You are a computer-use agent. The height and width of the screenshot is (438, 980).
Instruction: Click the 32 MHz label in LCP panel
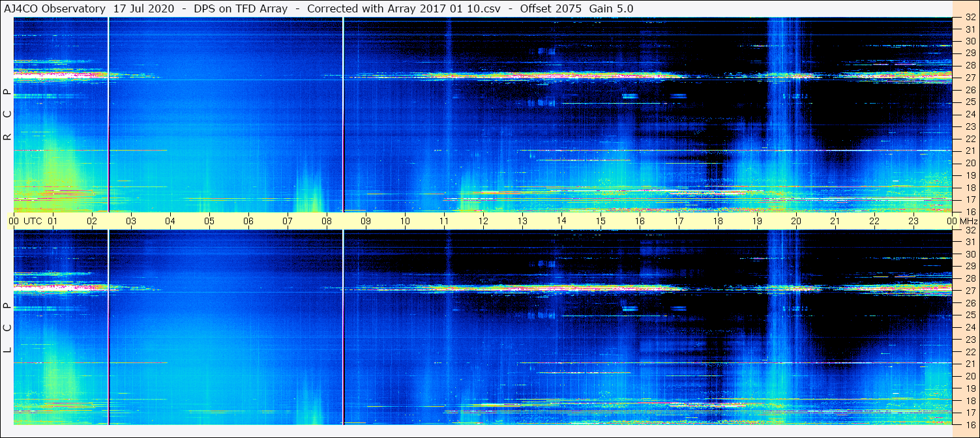pyautogui.click(x=970, y=230)
